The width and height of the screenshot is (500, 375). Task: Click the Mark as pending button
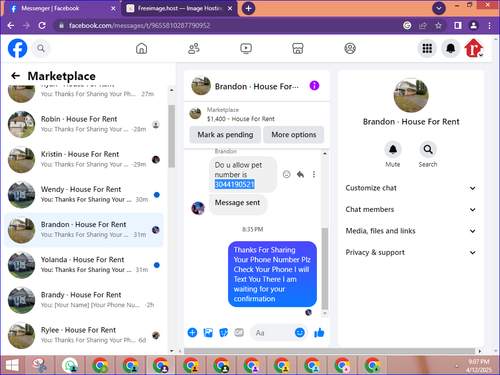click(x=225, y=135)
